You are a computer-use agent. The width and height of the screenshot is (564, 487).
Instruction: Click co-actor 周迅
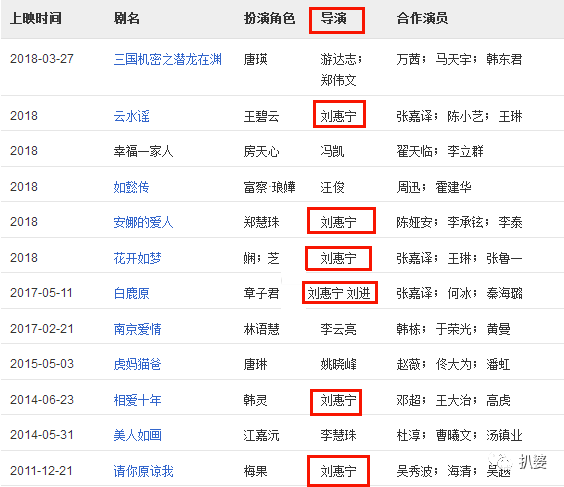tap(408, 187)
